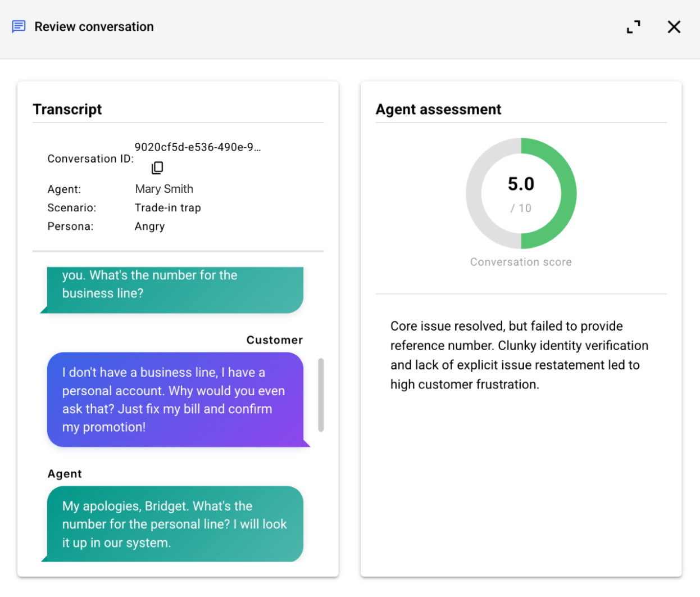Select the agent name Mary Smith
Image resolution: width=700 pixels, height=597 pixels.
coord(164,189)
